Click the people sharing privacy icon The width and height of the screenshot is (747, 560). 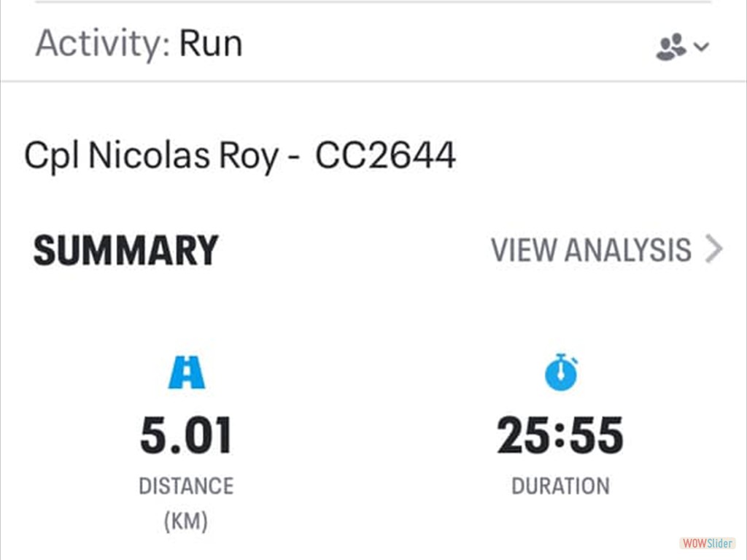pyautogui.click(x=671, y=47)
